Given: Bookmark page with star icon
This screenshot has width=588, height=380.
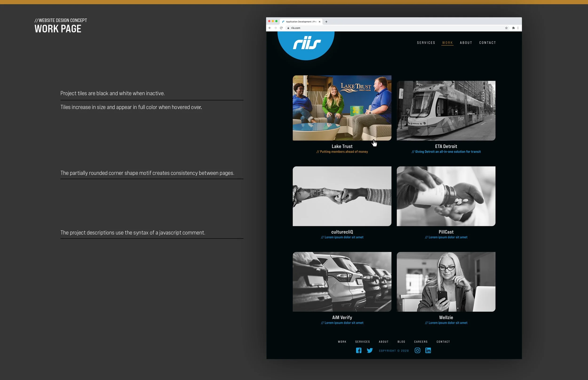Looking at the screenshot, I should [x=506, y=28].
